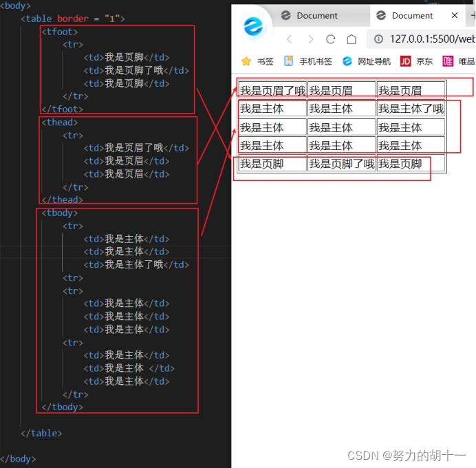Click the 网址导航 browser icon
Screen dimensions: 476x468
(347, 61)
